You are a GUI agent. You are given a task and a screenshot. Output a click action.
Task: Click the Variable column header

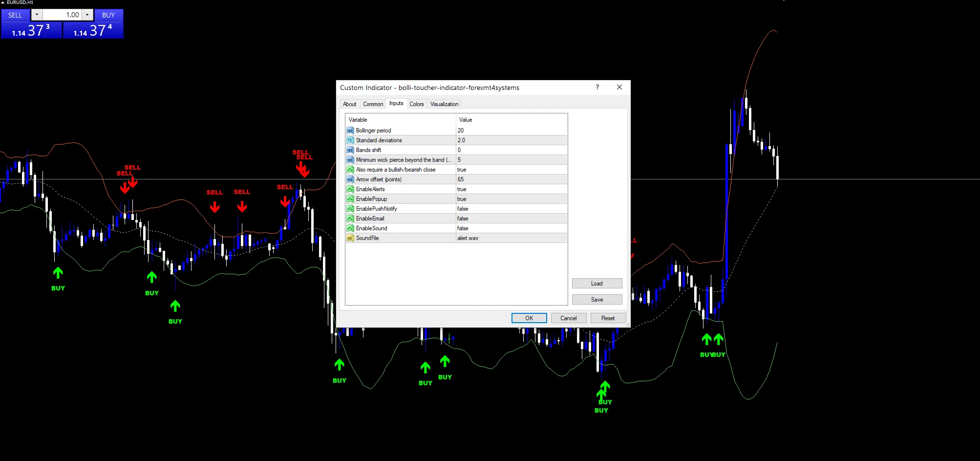pos(401,120)
